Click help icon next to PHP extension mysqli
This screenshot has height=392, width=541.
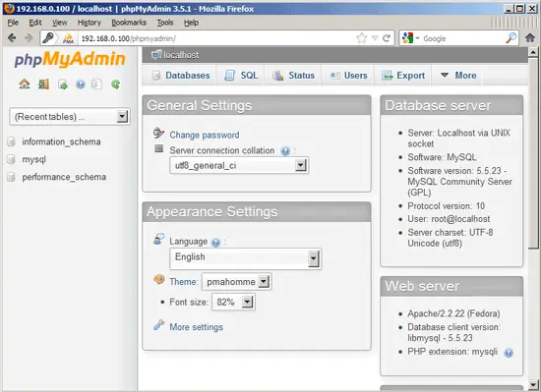point(509,353)
